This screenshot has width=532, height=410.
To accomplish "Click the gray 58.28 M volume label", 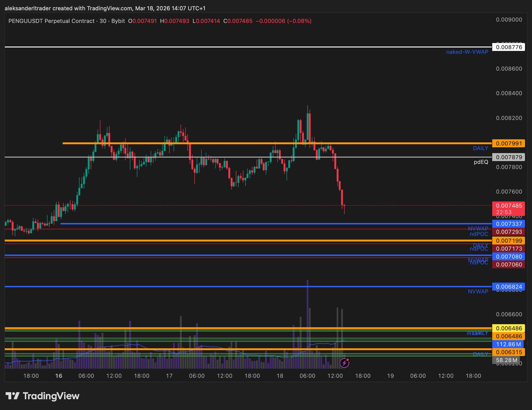I will [x=506, y=360].
